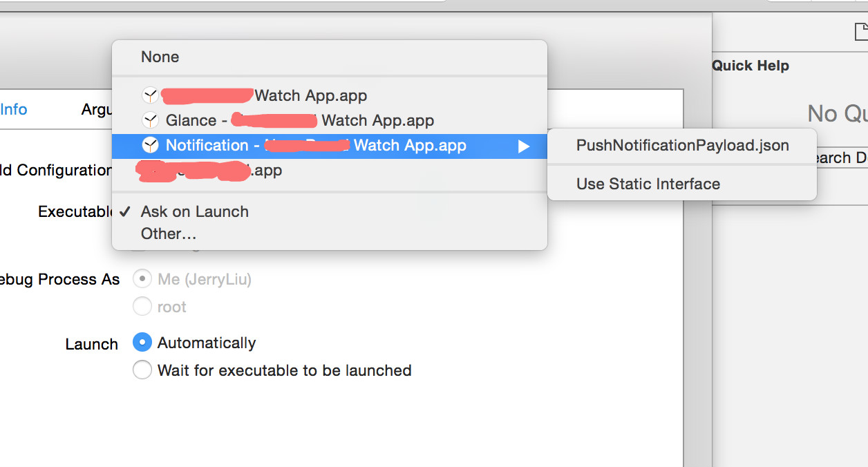Screen dimensions: 868x467
Task: Click the checkmark beside Ask on Launch
Action: pyautogui.click(x=124, y=211)
